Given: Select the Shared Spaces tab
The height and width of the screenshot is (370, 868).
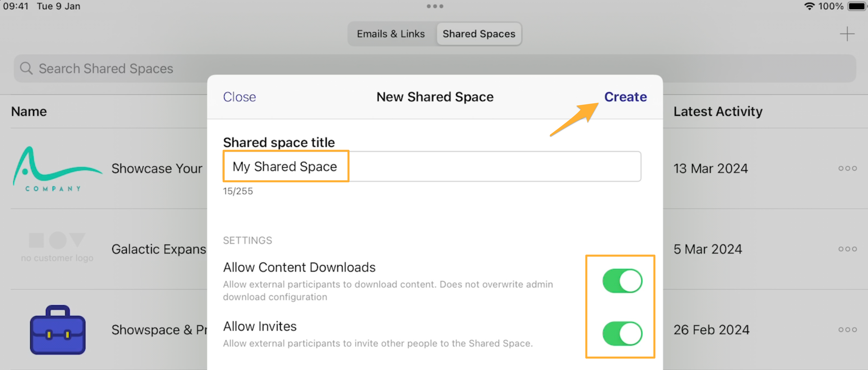Looking at the screenshot, I should [479, 34].
